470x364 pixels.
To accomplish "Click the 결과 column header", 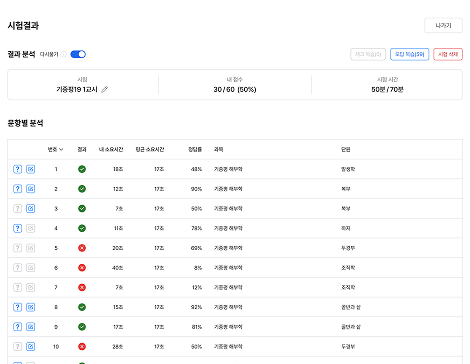I will click(82, 149).
